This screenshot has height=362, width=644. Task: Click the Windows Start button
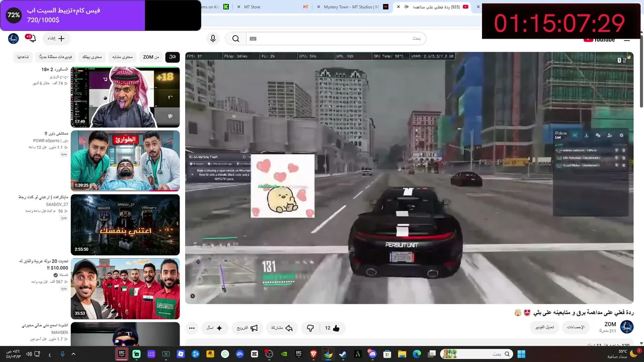(521, 354)
